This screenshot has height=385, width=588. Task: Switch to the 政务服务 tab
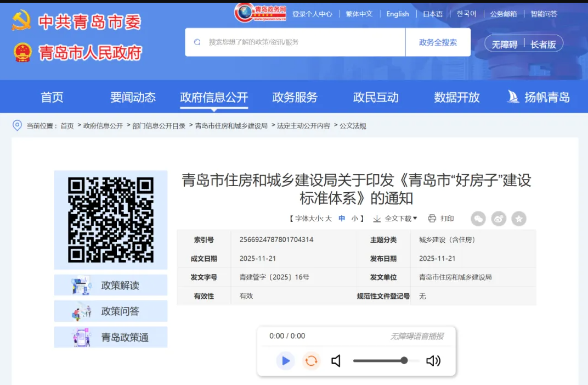point(294,97)
